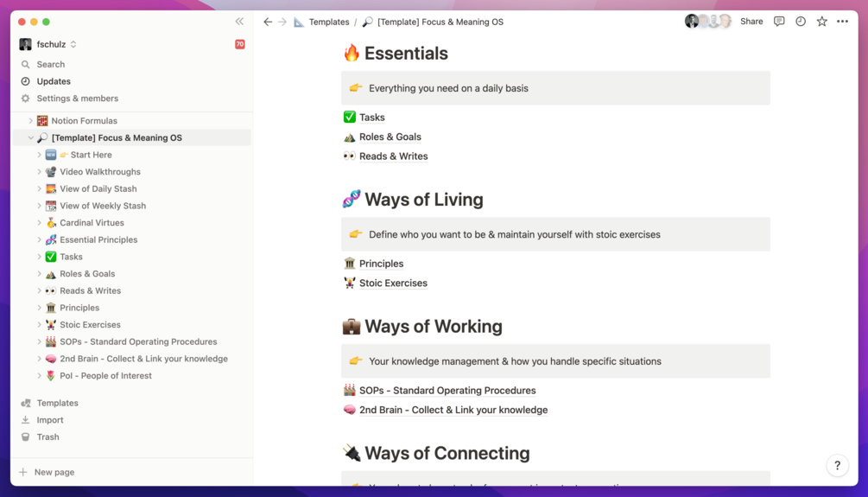Click the Ways of Working heading
Screen dimensions: 868x497
(434, 327)
